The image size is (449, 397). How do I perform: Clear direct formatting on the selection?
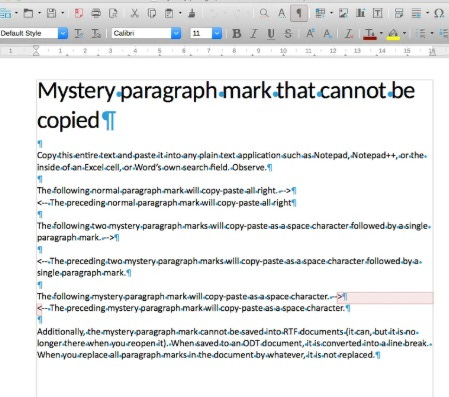[349, 33]
